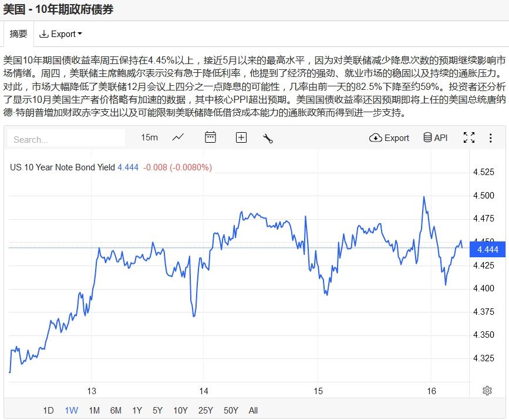Open the calendar date range picker
509x420 pixels.
tap(210, 137)
